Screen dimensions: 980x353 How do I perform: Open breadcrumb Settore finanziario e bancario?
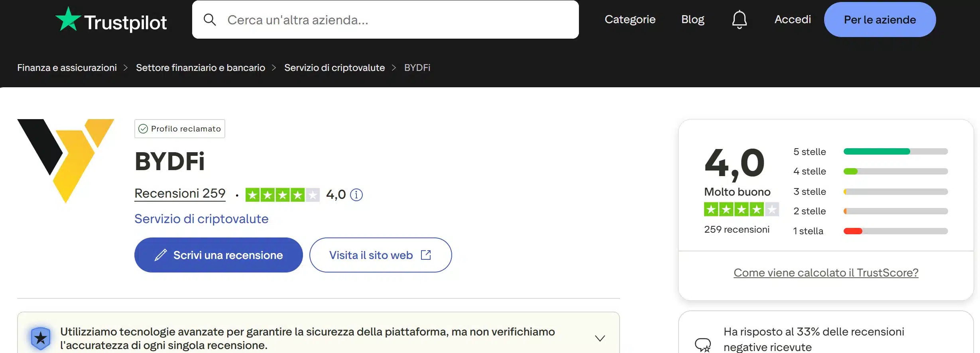pyautogui.click(x=201, y=67)
